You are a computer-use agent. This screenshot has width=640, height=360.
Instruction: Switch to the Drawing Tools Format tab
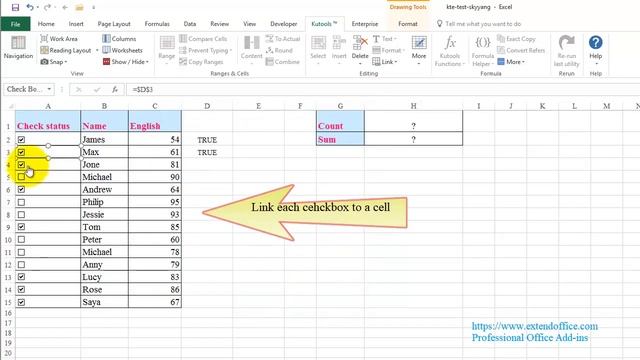click(408, 24)
